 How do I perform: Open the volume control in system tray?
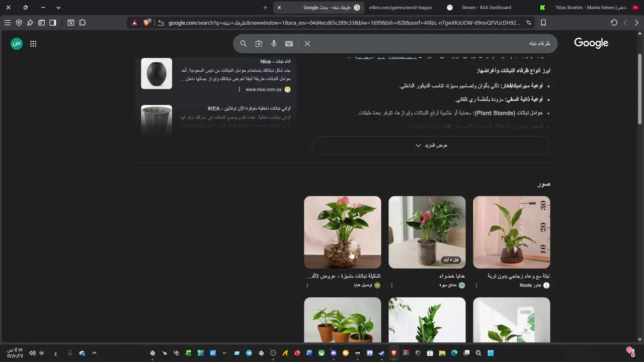tap(32, 353)
